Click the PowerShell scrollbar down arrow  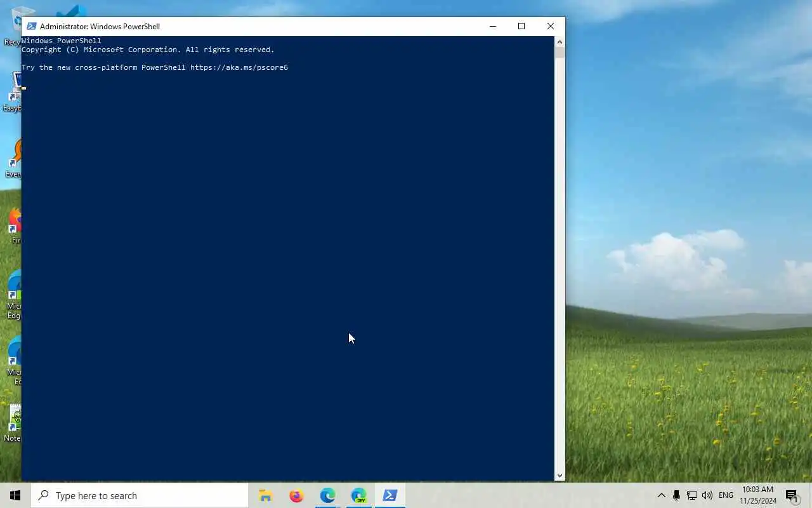[560, 475]
